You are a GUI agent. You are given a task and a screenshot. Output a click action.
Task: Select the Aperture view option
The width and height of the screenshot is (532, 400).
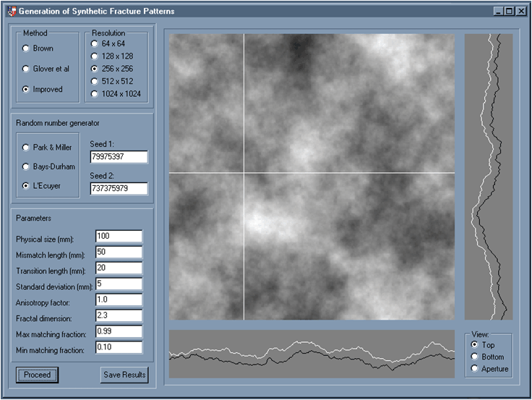[x=475, y=369]
